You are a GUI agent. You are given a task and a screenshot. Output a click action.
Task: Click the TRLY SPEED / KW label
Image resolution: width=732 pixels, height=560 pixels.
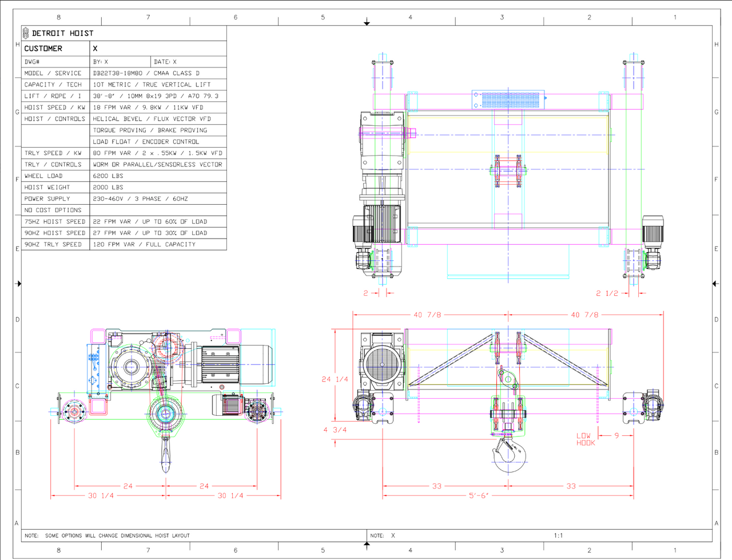(x=53, y=153)
